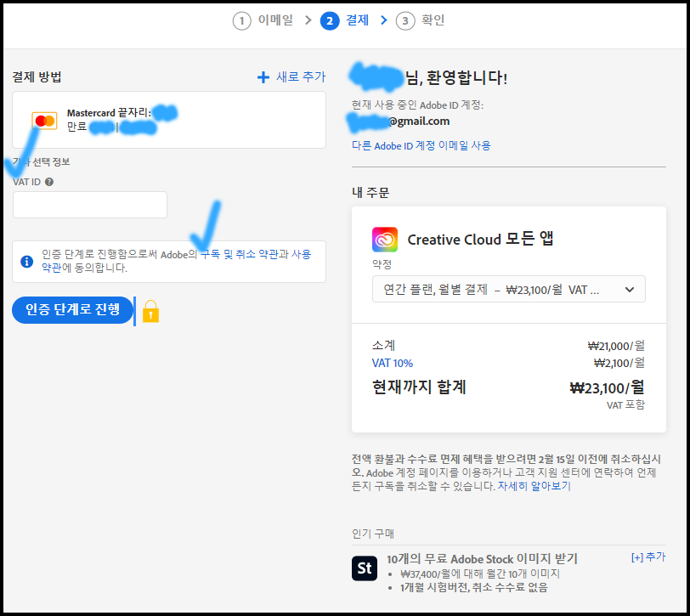Click step 1 circle for 이메일
This screenshot has height=616, width=690.
point(241,20)
